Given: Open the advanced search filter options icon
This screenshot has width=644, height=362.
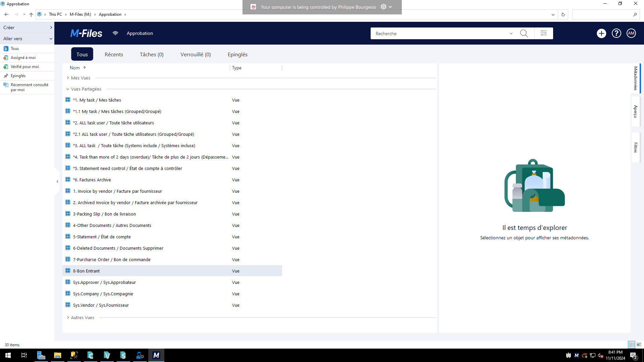Looking at the screenshot, I should pos(544,33).
